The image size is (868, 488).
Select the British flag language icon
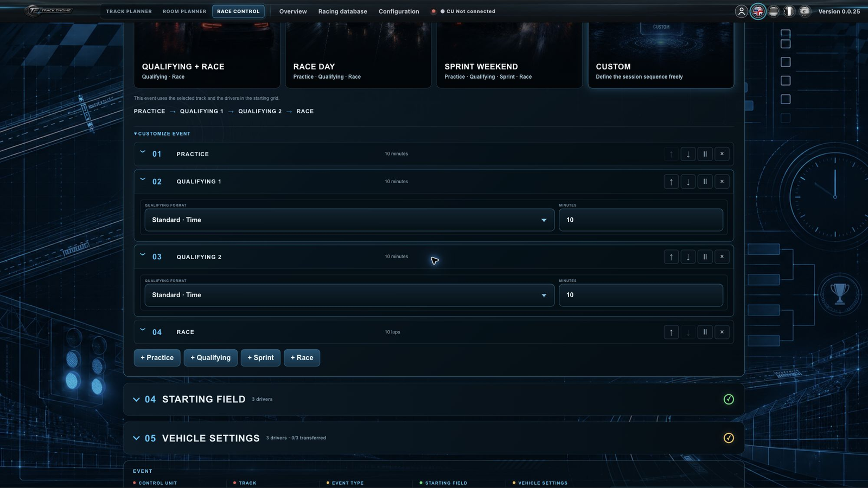click(758, 11)
